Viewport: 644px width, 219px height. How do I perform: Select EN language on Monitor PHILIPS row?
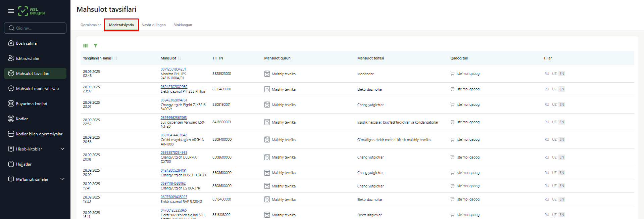coord(562,74)
